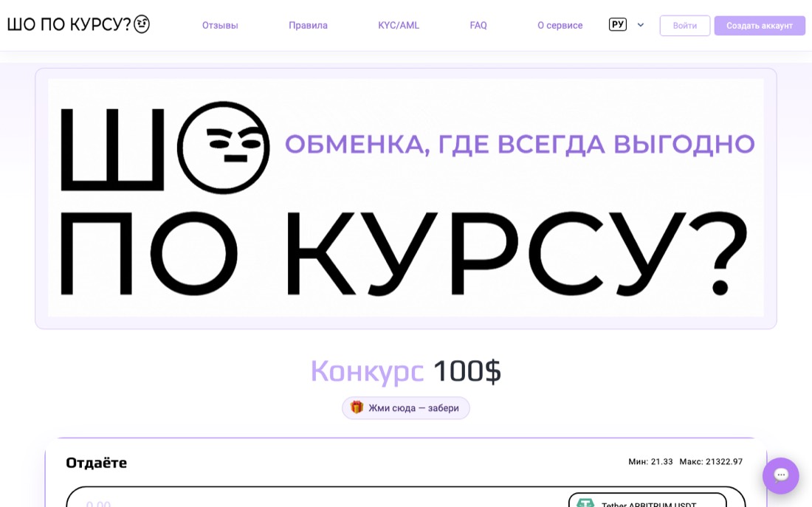Open the Отзывы page
The width and height of the screenshot is (812, 507).
pyautogui.click(x=220, y=25)
